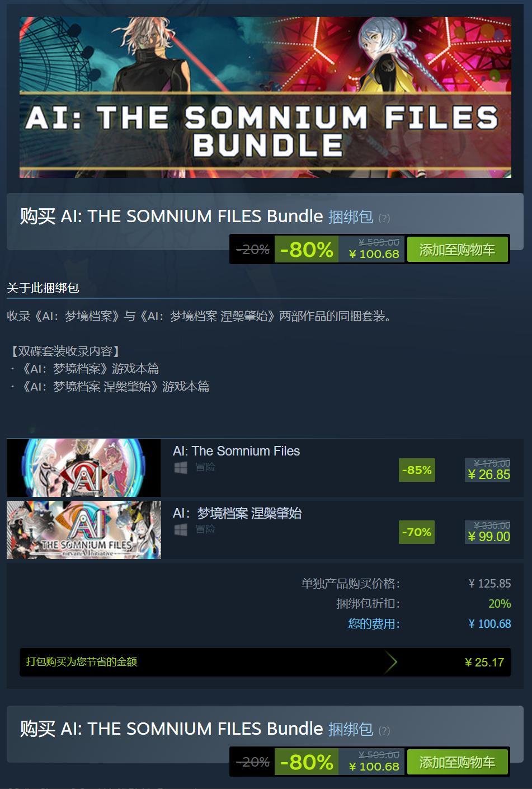This screenshot has width=532, height=789.
Task: Click the top 添加至购物车 button
Action: tap(457, 250)
